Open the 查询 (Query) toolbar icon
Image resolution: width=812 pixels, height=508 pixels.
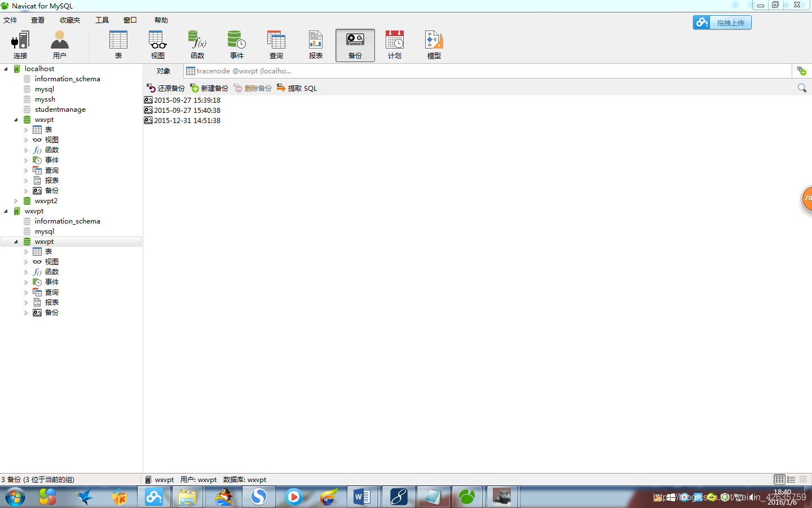(x=276, y=44)
